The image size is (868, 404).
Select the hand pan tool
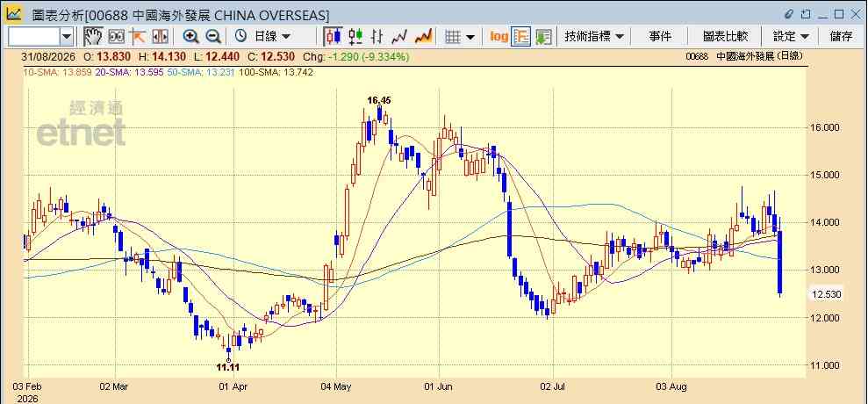[x=94, y=37]
